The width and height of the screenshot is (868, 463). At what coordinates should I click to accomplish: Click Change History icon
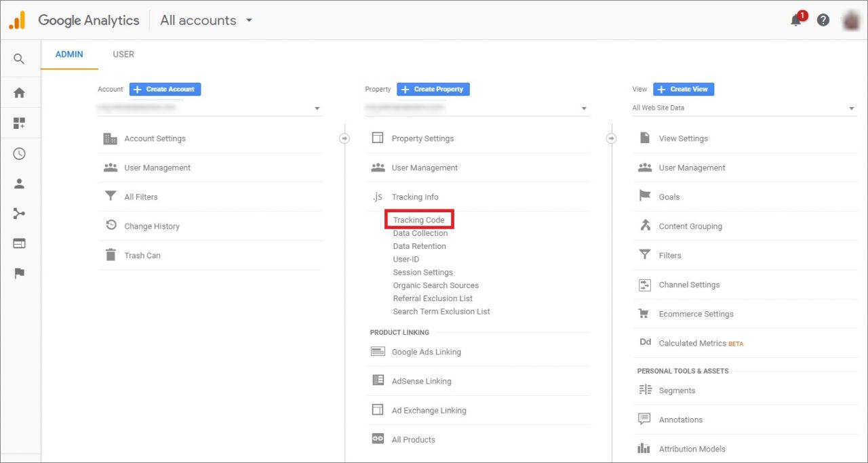click(x=111, y=226)
